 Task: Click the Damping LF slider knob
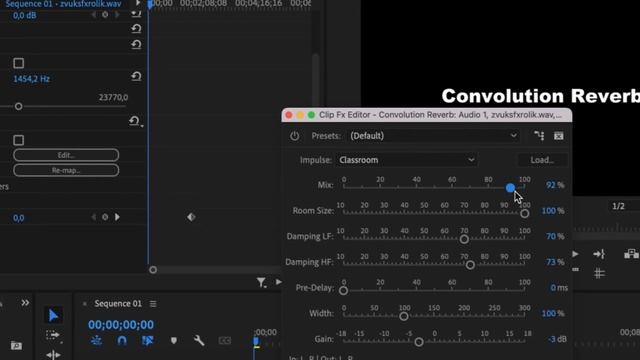pos(464,239)
